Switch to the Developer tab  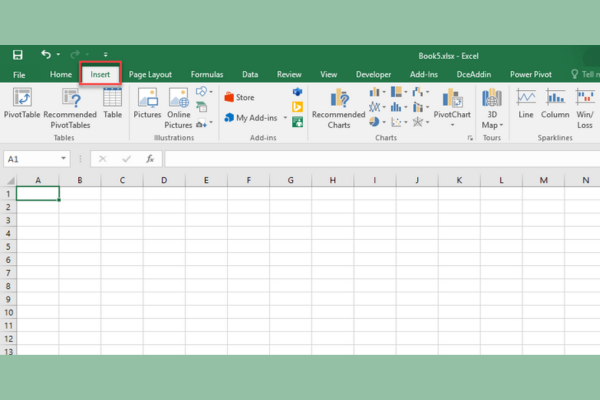373,74
